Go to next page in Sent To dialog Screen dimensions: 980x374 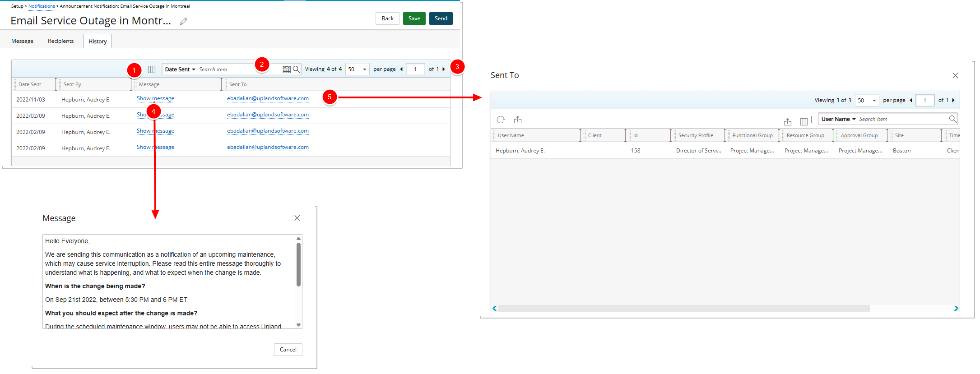[953, 100]
